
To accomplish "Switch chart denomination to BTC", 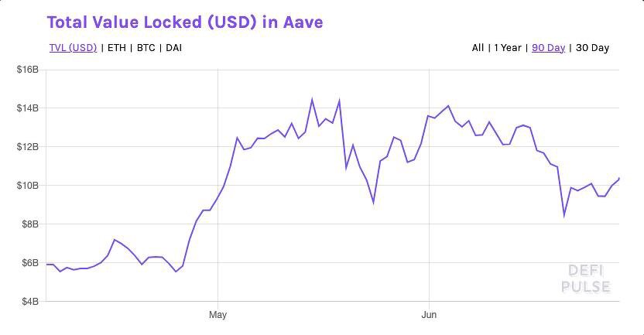I will pyautogui.click(x=146, y=48).
